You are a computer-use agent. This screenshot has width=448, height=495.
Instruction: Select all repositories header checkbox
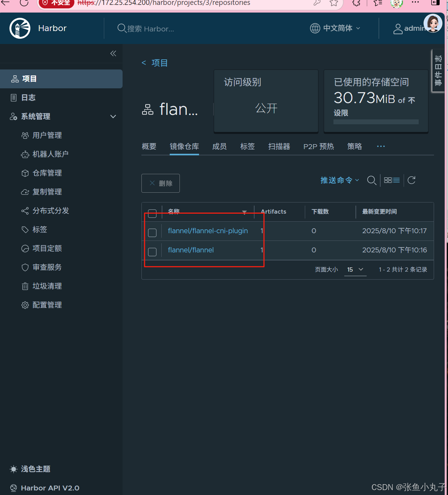coord(152,213)
